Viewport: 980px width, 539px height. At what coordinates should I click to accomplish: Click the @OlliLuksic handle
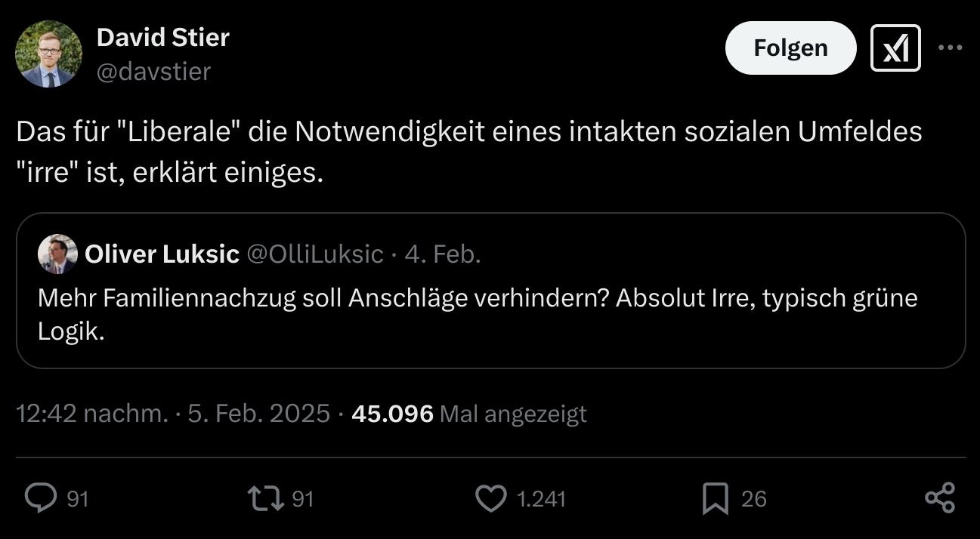(x=315, y=254)
